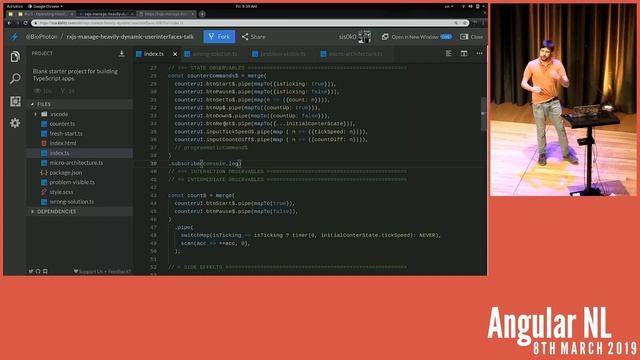Open the Project files panel icon
640x360 pixels.
pyautogui.click(x=15, y=56)
